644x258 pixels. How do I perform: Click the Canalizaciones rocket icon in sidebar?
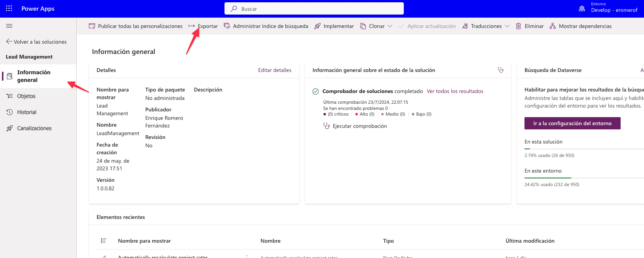click(10, 128)
